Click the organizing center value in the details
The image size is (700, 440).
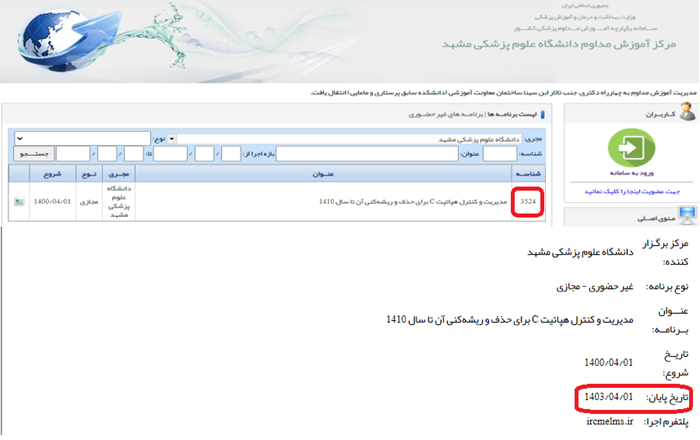tap(580, 253)
